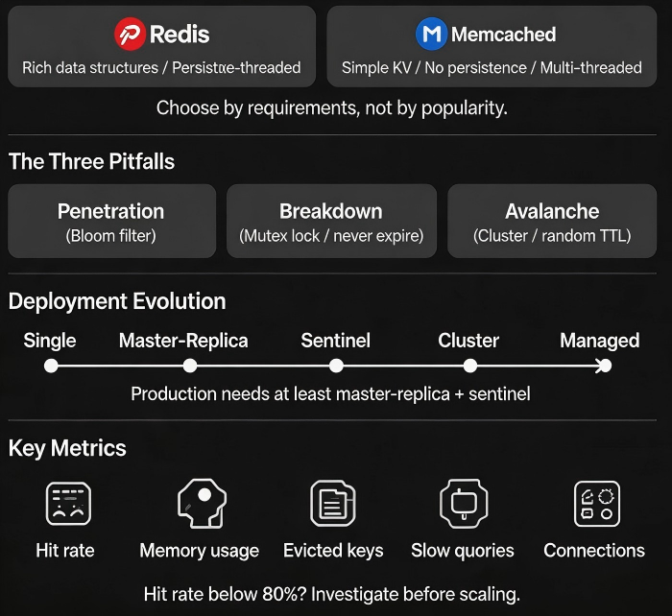Screen dimensions: 672x616
Task: Click the 'Evicted keys' label
Action: [x=333, y=551]
